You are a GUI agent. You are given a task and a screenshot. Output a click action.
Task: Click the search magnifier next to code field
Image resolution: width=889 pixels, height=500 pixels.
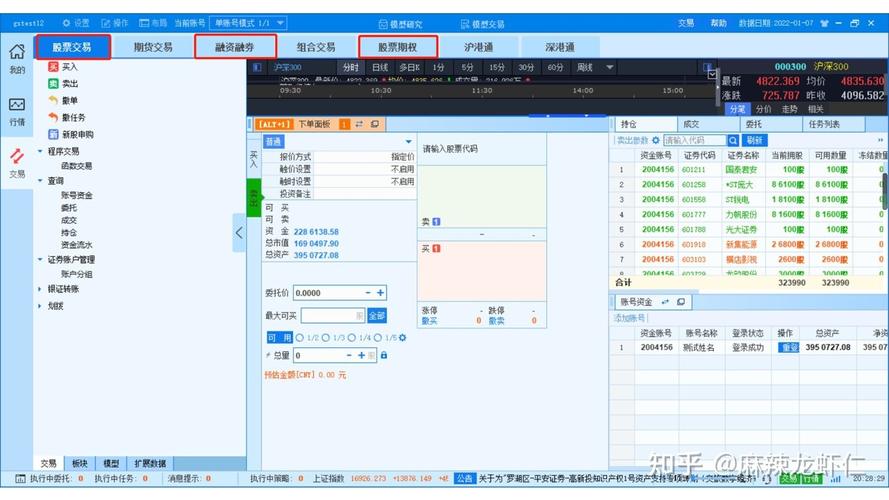coord(733,140)
